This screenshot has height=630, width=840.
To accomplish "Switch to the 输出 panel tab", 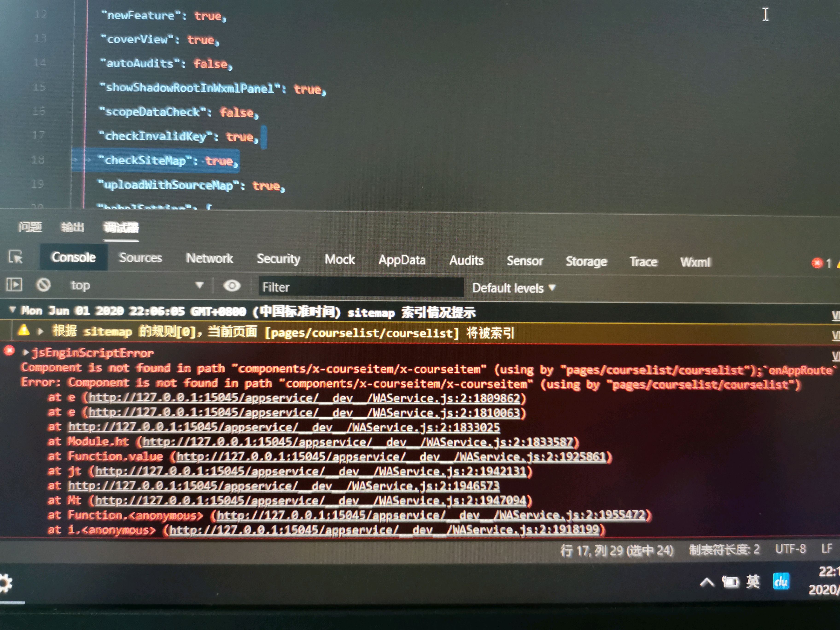I will pos(73,227).
